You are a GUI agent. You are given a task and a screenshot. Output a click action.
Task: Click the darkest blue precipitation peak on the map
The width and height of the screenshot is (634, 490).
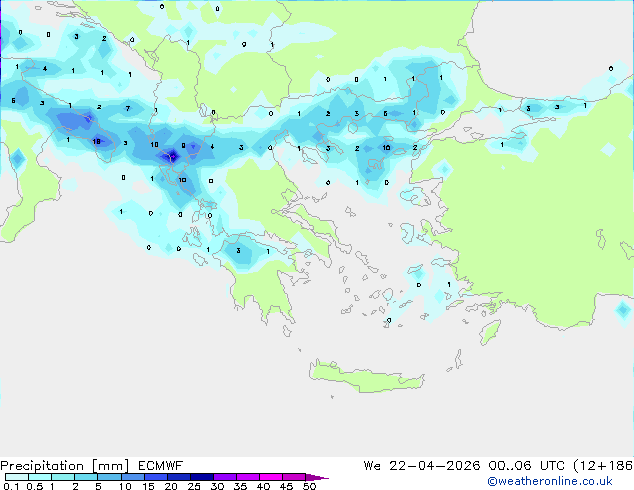click(x=173, y=155)
